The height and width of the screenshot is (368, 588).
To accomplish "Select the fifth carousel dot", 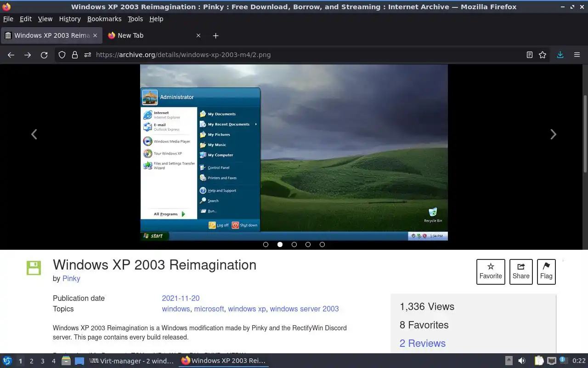I will (x=322, y=244).
